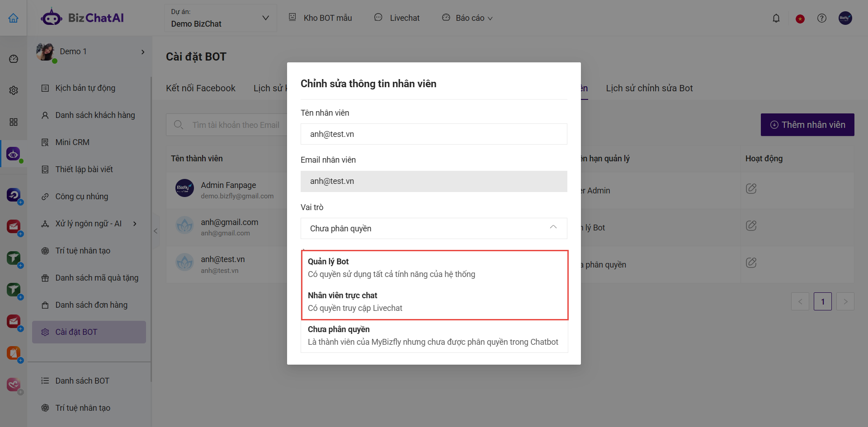Click the apps grid icon in left rail
The width and height of the screenshot is (868, 427).
pos(14,122)
